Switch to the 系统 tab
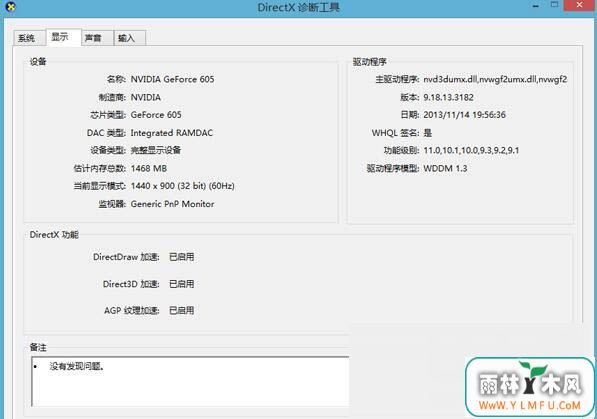Image resolution: width=597 pixels, height=419 pixels. point(29,38)
